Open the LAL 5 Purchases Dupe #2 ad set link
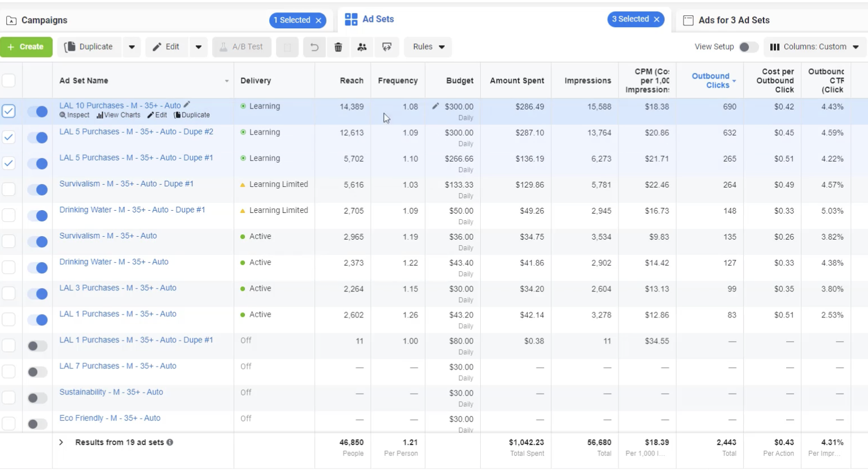Viewport: 868px width, 470px height. (x=137, y=132)
